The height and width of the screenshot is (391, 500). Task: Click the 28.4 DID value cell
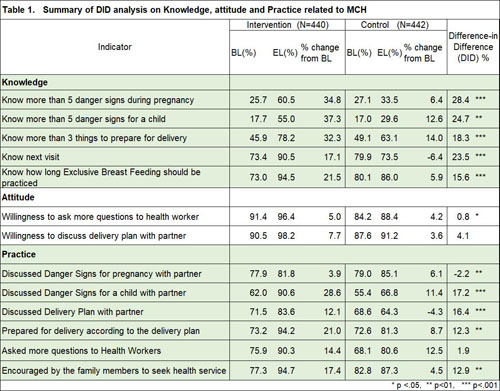pos(461,100)
